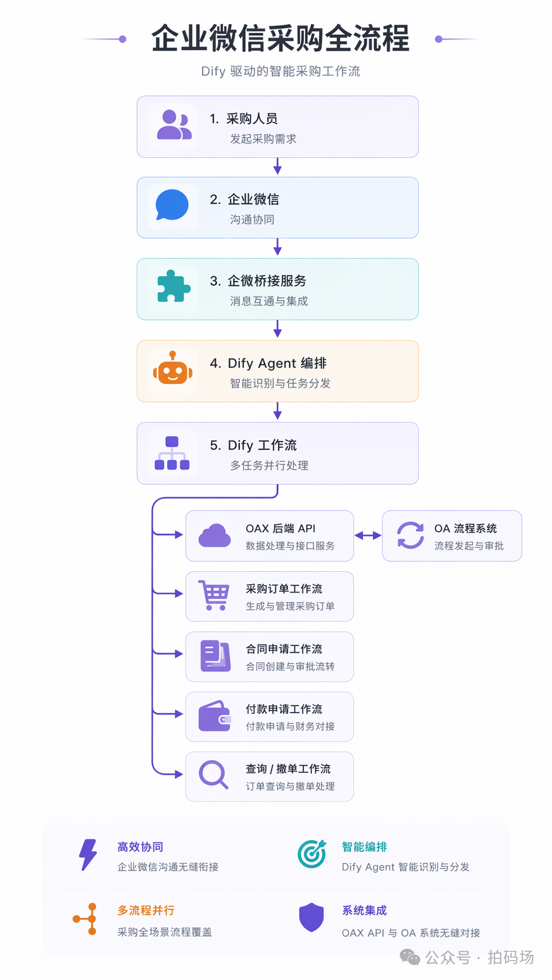
Task: Select the text 沟通协同
Action: [252, 219]
